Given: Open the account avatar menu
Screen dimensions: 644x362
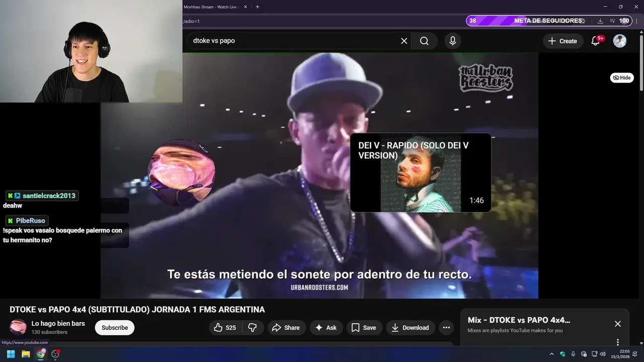Looking at the screenshot, I should [x=620, y=41].
